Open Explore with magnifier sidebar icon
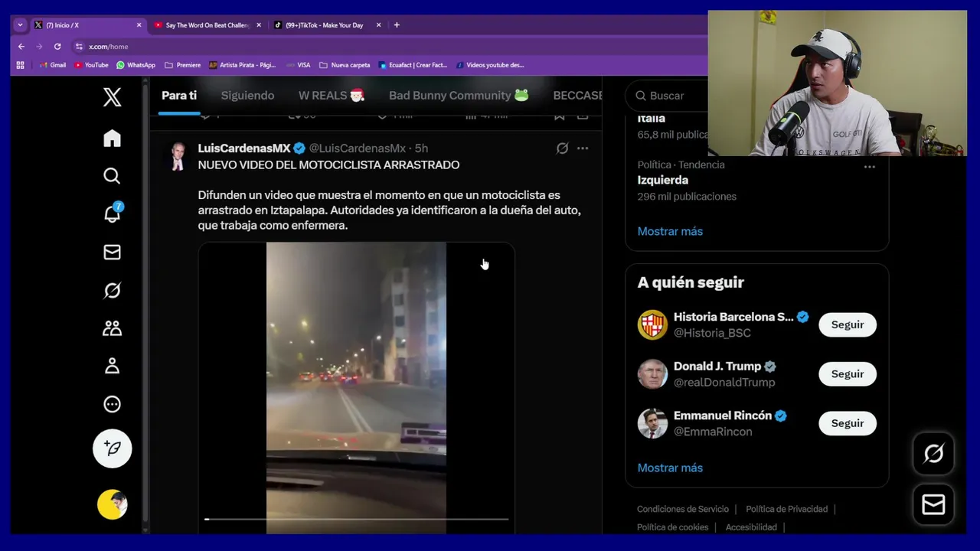Image resolution: width=980 pixels, height=551 pixels. pyautogui.click(x=112, y=176)
